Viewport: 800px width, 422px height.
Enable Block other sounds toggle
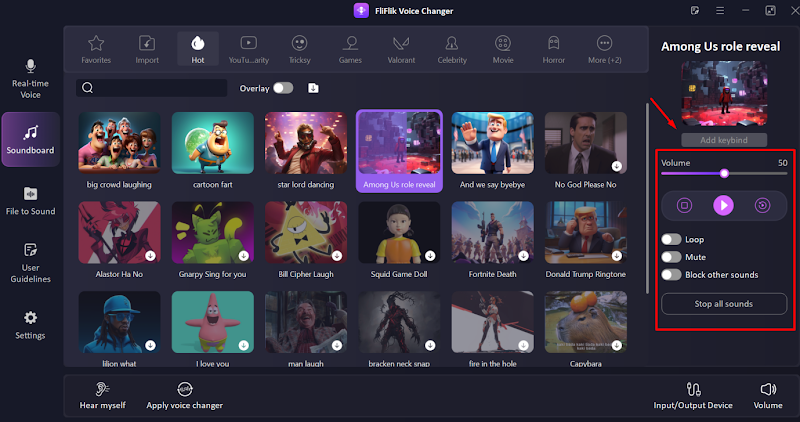coord(671,275)
